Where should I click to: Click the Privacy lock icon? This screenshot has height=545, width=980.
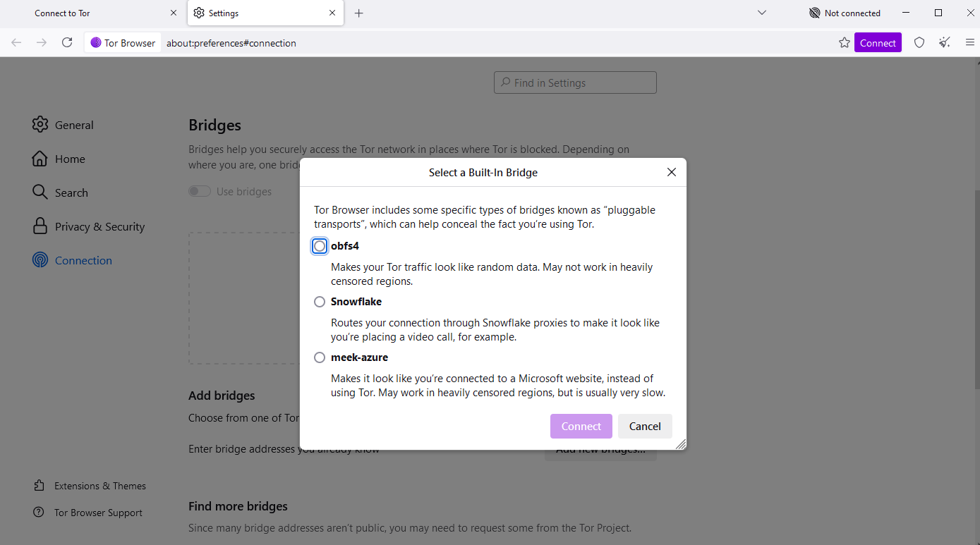coord(40,226)
